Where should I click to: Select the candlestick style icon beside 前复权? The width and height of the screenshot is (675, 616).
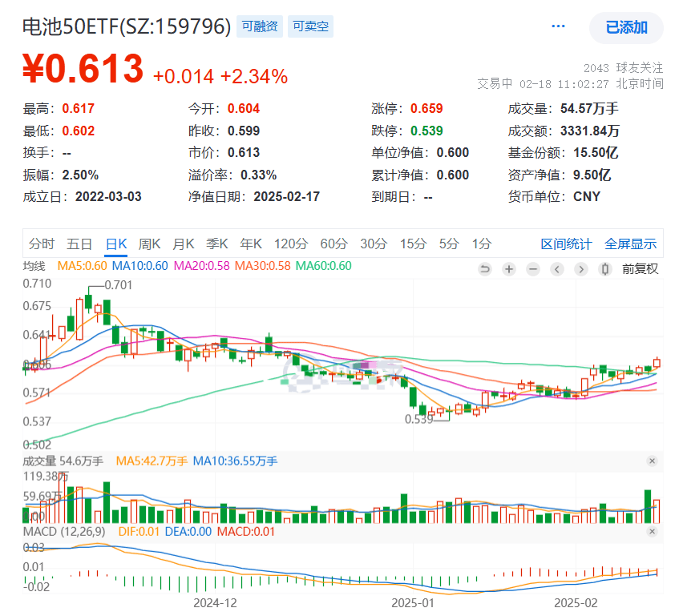[604, 268]
